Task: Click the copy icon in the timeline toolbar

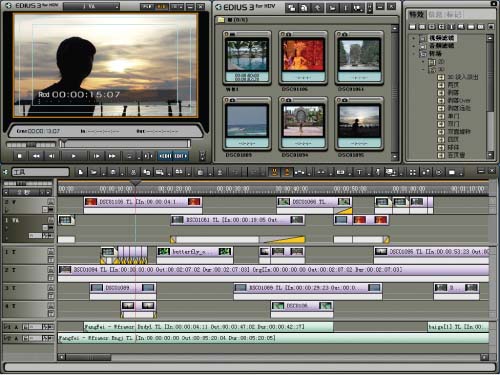Action: click(146, 172)
